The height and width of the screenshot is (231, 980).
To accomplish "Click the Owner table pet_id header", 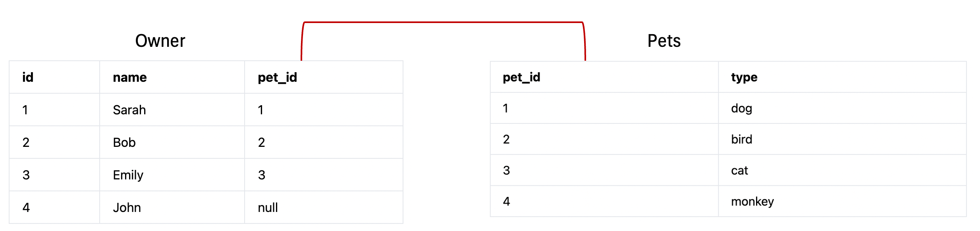I will point(324,77).
